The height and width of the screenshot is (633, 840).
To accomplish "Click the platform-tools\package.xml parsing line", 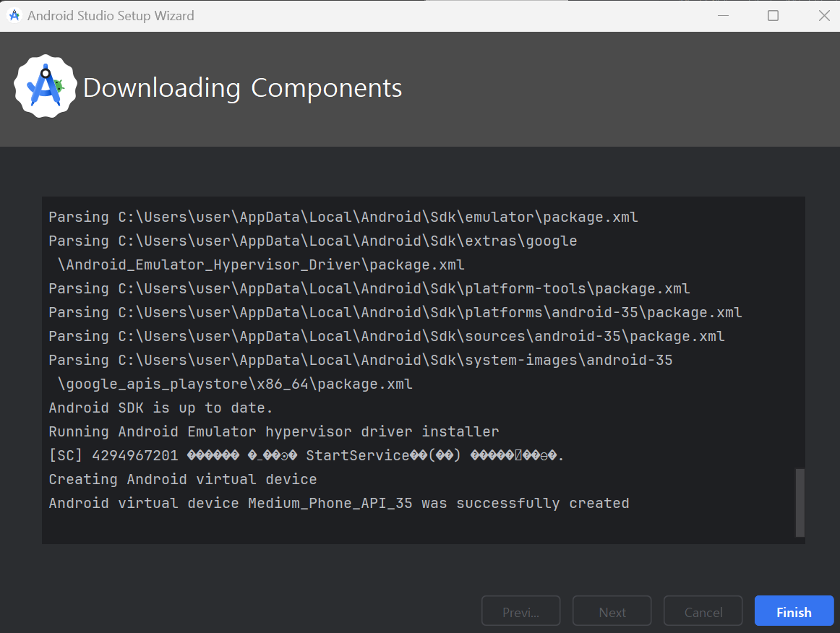I will coord(369,288).
